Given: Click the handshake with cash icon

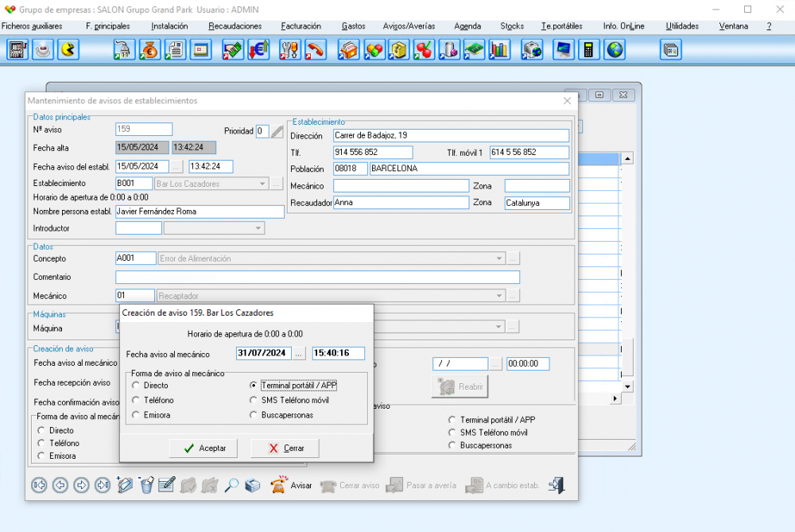Looking at the screenshot, I should tap(233, 49).
